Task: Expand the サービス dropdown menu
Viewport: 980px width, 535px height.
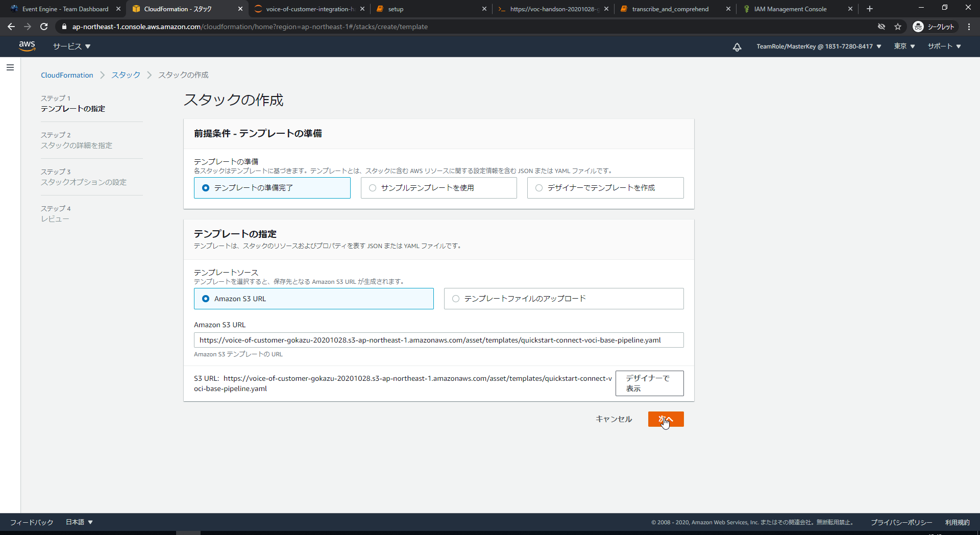Action: (x=72, y=46)
